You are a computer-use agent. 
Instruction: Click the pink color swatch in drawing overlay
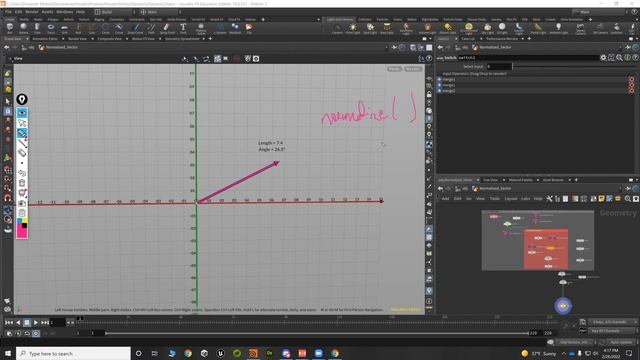[22, 232]
